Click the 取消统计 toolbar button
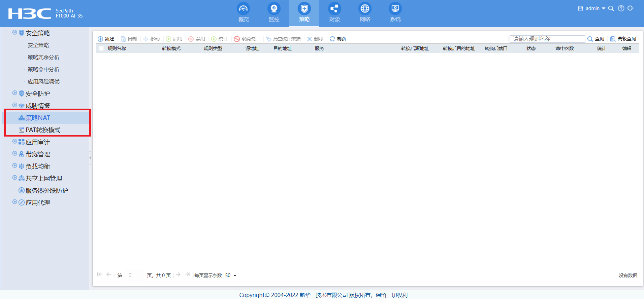The height and width of the screenshot is (299, 644). pyautogui.click(x=247, y=39)
